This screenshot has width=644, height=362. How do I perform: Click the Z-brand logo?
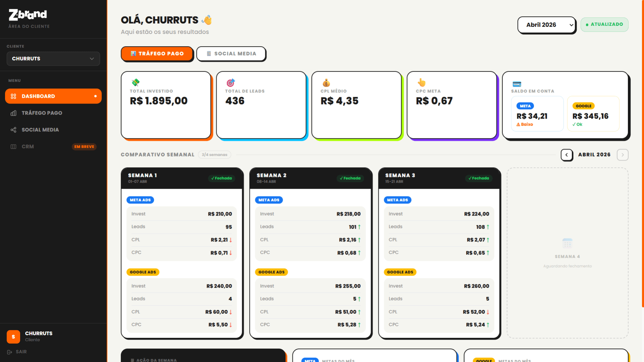[27, 14]
